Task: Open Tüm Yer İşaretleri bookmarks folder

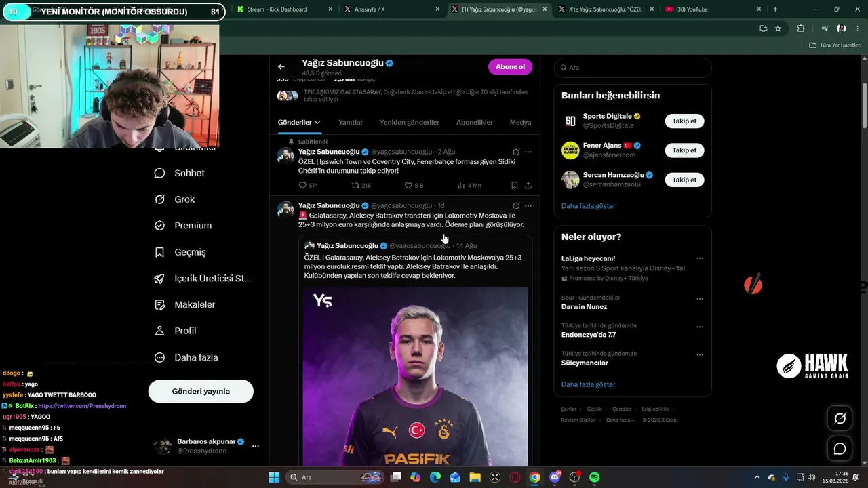Action: pyautogui.click(x=835, y=45)
